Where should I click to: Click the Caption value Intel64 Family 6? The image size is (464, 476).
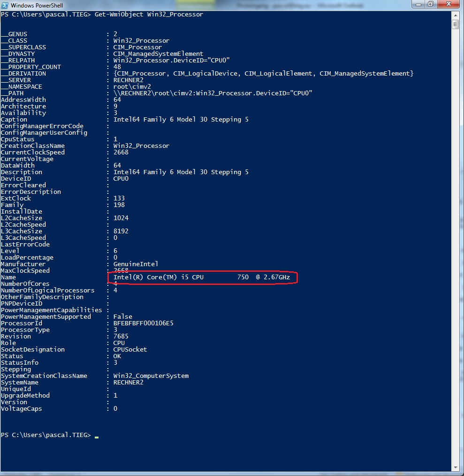[x=181, y=120]
